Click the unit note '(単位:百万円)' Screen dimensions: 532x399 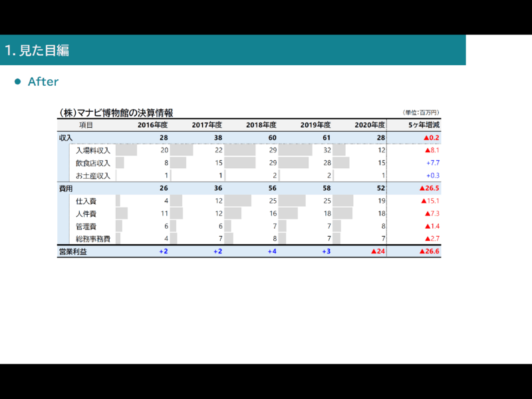421,113
